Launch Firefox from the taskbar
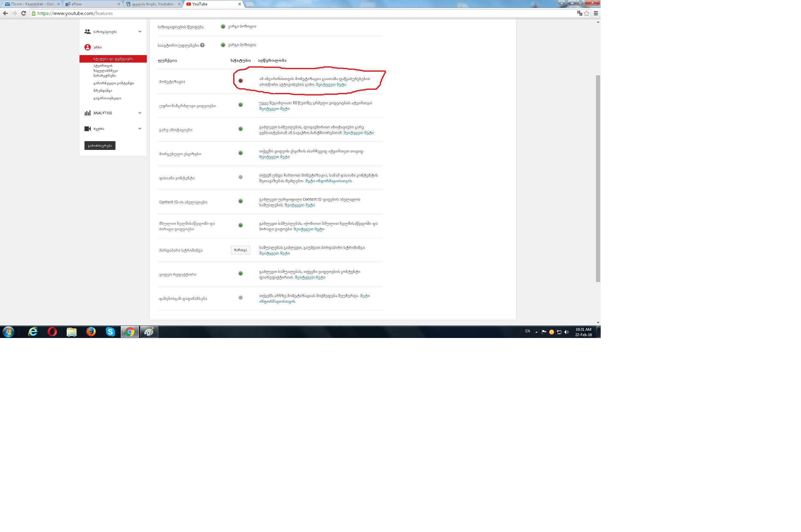The height and width of the screenshot is (532, 801). click(x=91, y=331)
